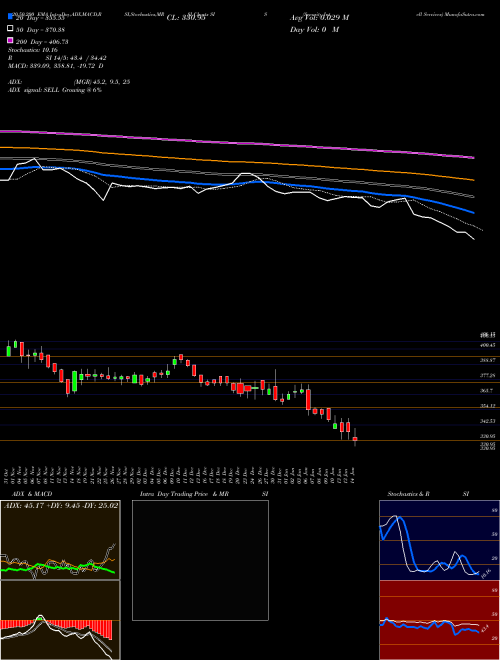Open the blue Stochastics chart thumbnail
The width and height of the screenshot is (500, 660).
439,540
